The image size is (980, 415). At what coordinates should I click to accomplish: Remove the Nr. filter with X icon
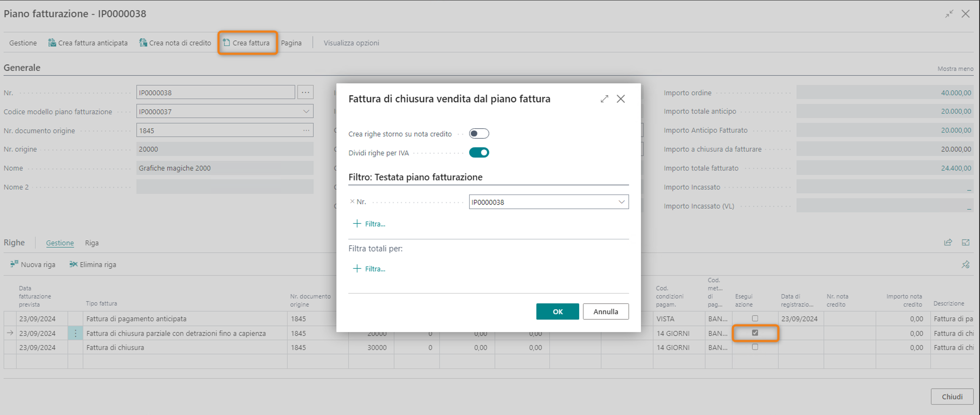[352, 202]
